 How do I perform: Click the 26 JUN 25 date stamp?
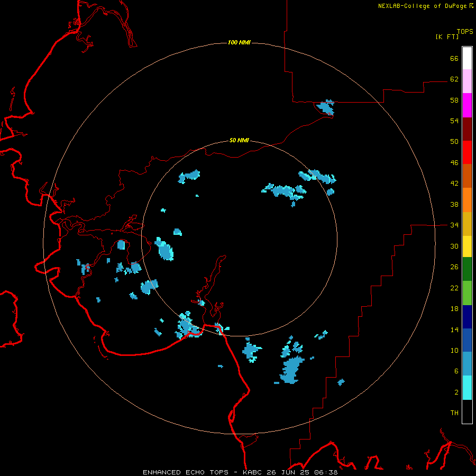coord(288,472)
